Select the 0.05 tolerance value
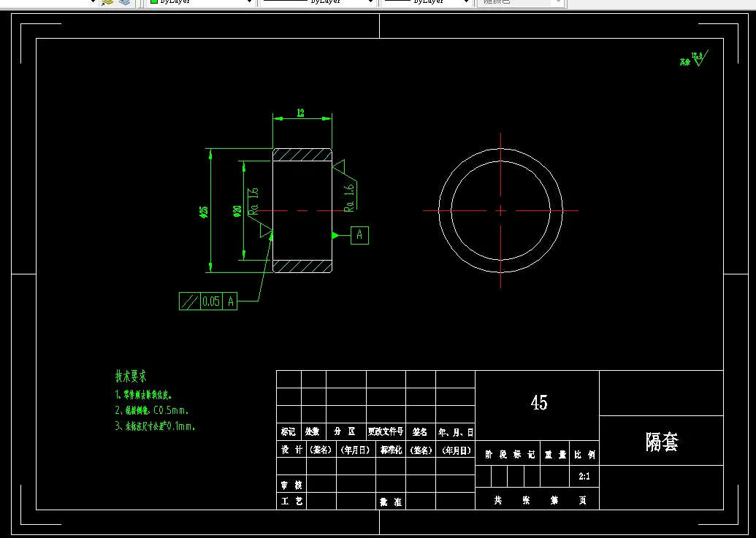The height and width of the screenshot is (538, 756). click(211, 301)
